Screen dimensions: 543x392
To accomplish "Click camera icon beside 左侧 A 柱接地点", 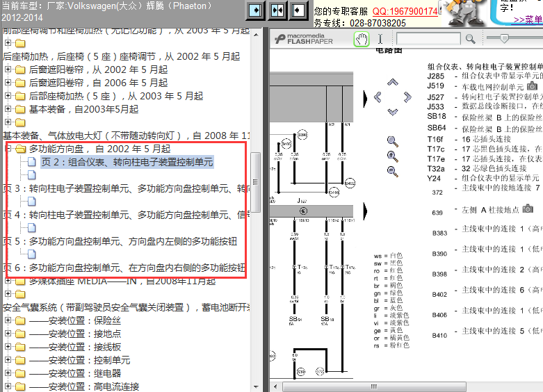I will [528, 209].
